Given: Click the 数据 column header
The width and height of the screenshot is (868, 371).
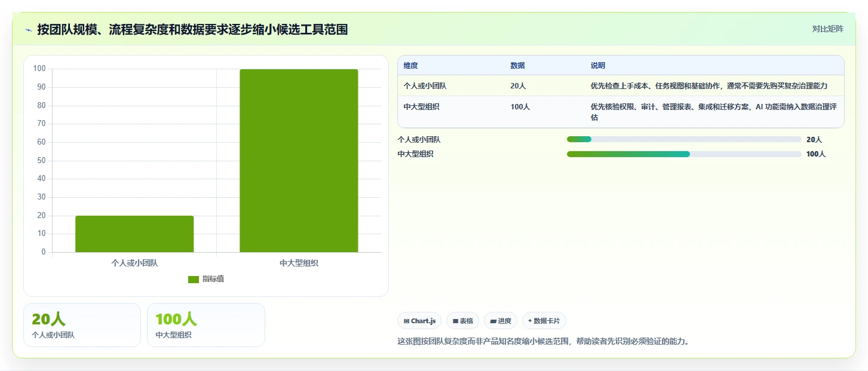Looking at the screenshot, I should [x=518, y=66].
